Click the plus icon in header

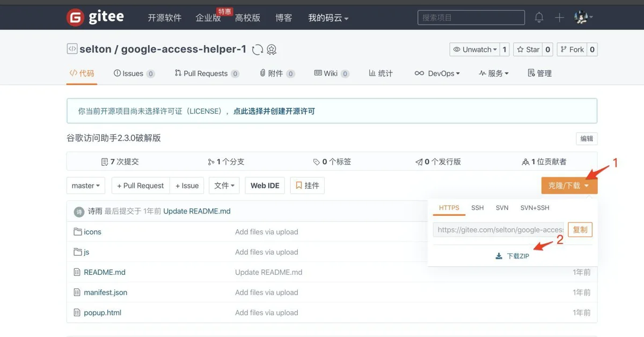point(559,18)
